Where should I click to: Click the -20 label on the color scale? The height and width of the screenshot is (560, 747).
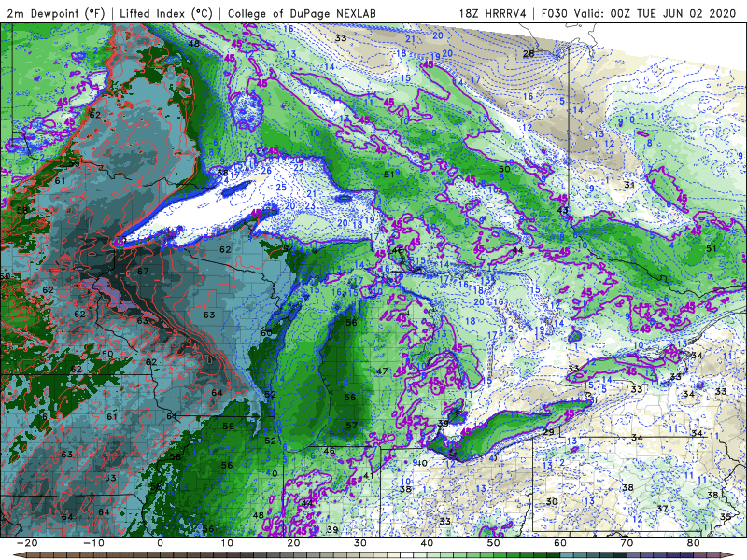pos(27,543)
